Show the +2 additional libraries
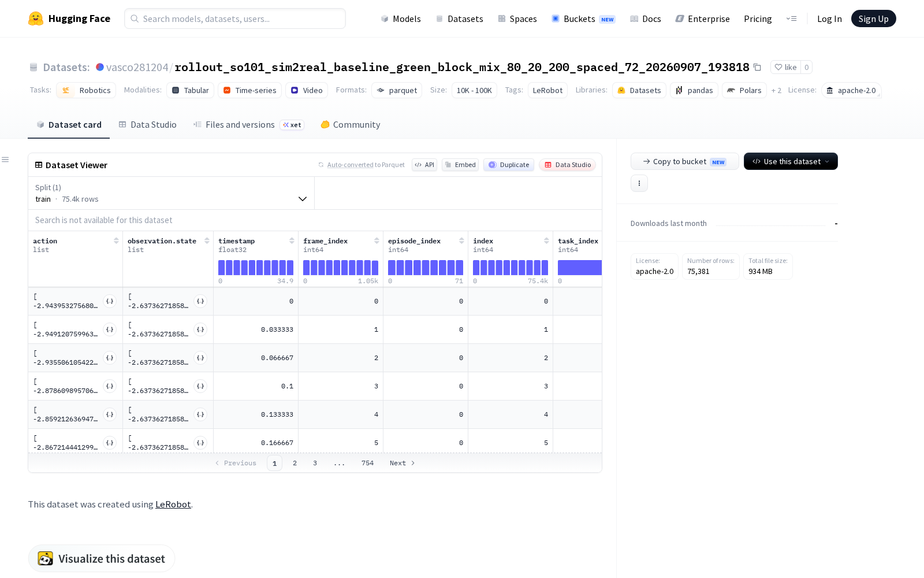This screenshot has height=578, width=924. click(x=776, y=90)
